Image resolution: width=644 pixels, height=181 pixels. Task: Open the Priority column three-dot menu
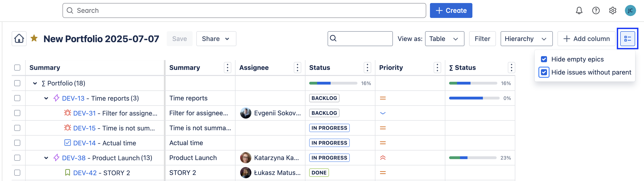[437, 68]
